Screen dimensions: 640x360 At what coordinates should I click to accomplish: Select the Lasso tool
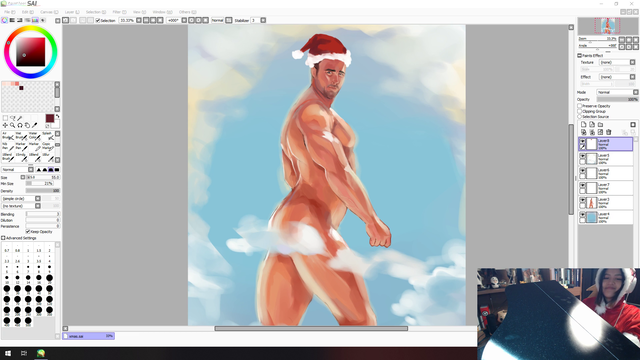pyautogui.click(x=13, y=118)
